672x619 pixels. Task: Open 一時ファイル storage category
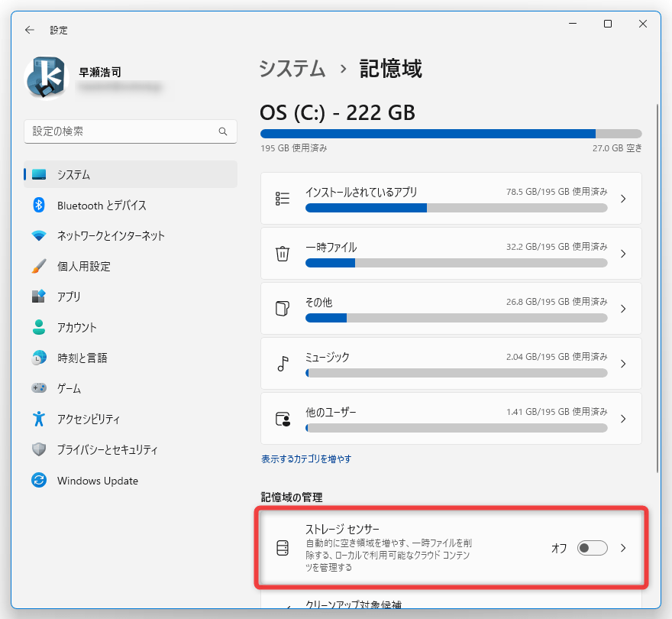click(451, 253)
